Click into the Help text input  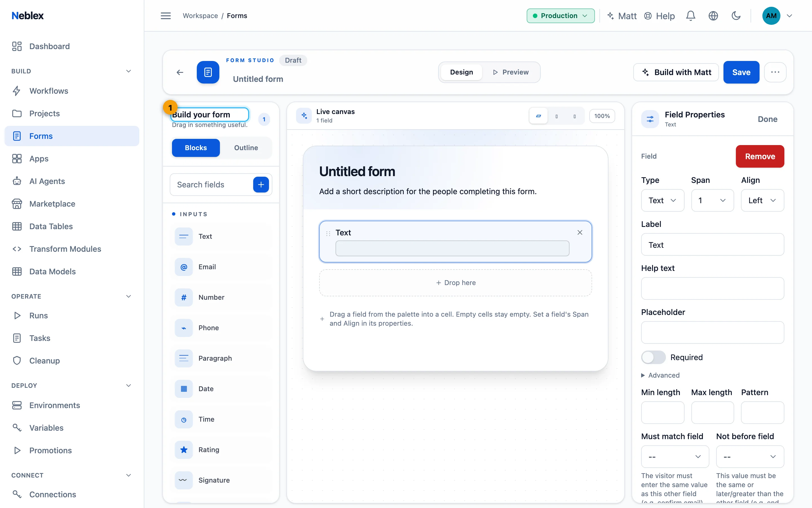coord(712,288)
